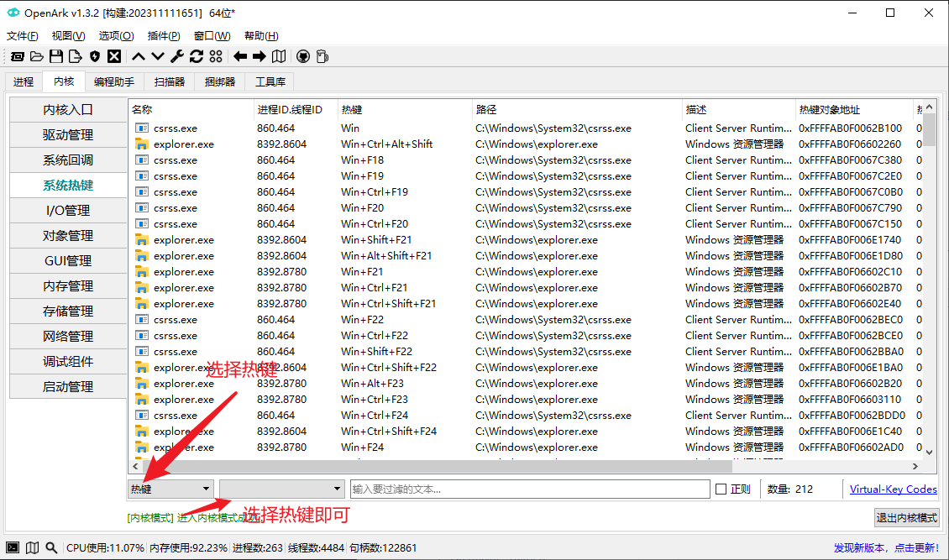
Task: Click the wrench settings toolbar icon
Action: coord(177,56)
